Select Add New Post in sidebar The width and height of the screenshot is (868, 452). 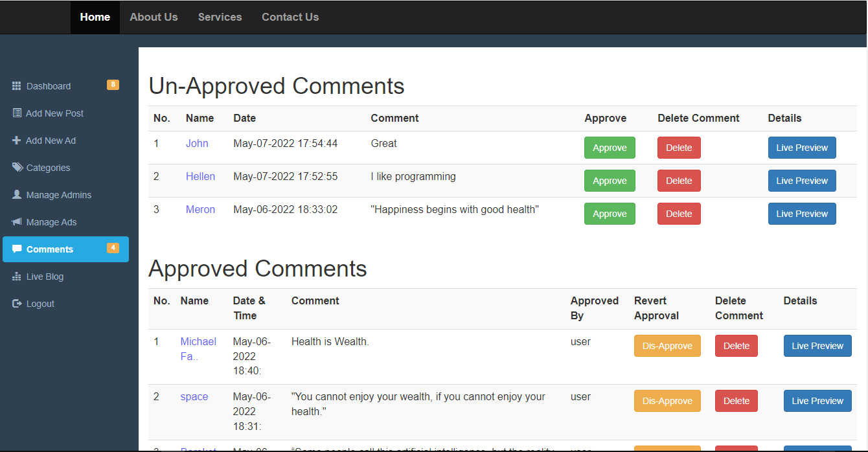[x=65, y=113]
